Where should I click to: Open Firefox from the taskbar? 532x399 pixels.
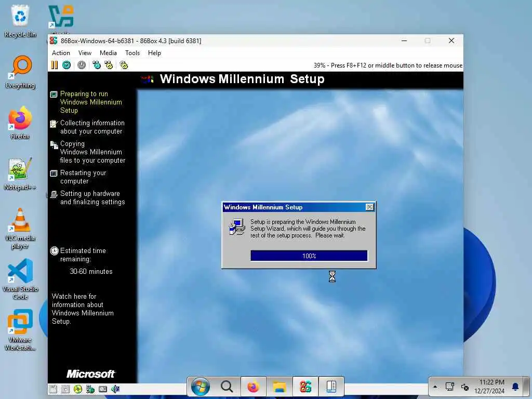tap(253, 387)
